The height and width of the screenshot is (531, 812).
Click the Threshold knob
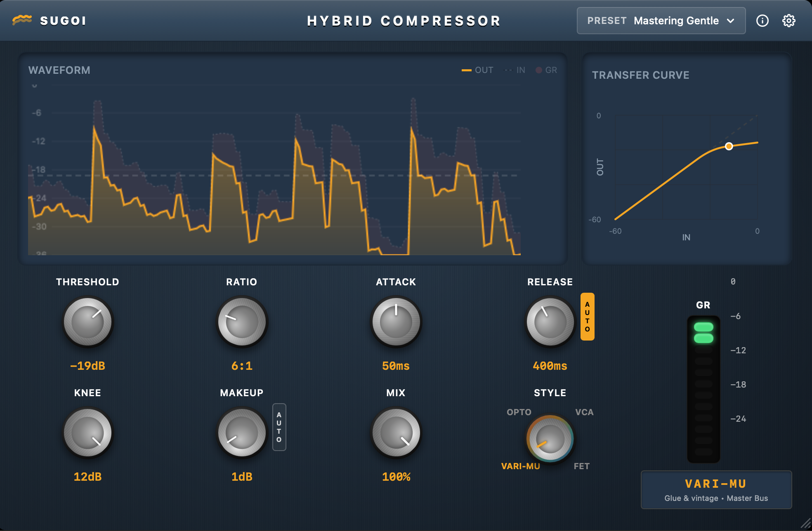tap(87, 322)
